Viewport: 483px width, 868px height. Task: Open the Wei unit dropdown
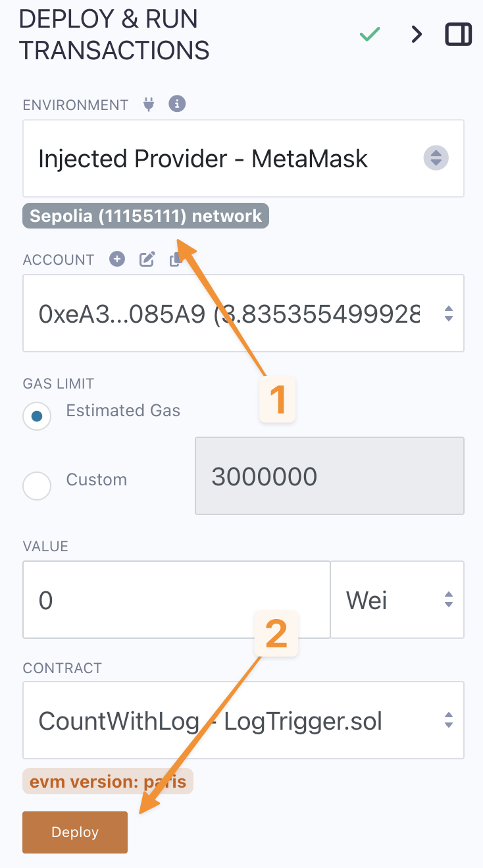pyautogui.click(x=397, y=600)
